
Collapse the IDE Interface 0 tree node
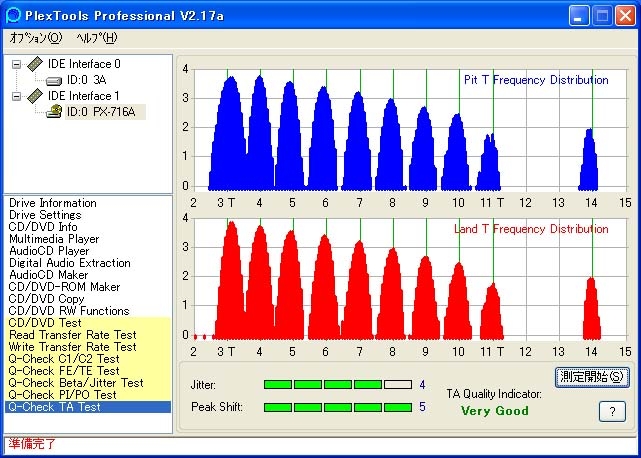click(x=16, y=64)
